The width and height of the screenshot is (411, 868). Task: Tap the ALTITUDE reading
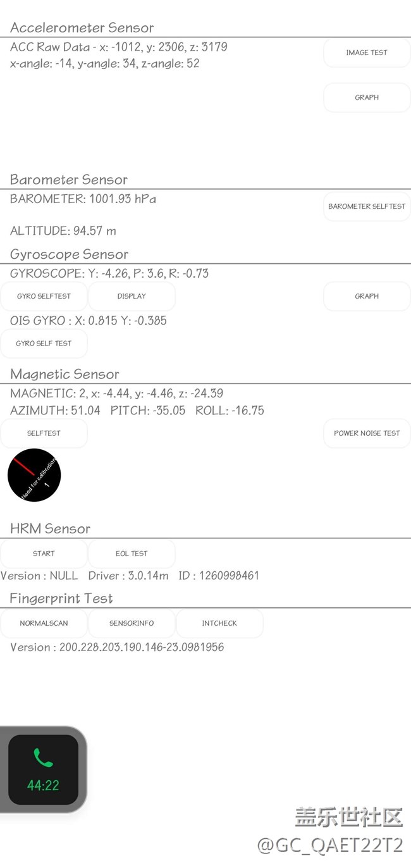pos(63,231)
